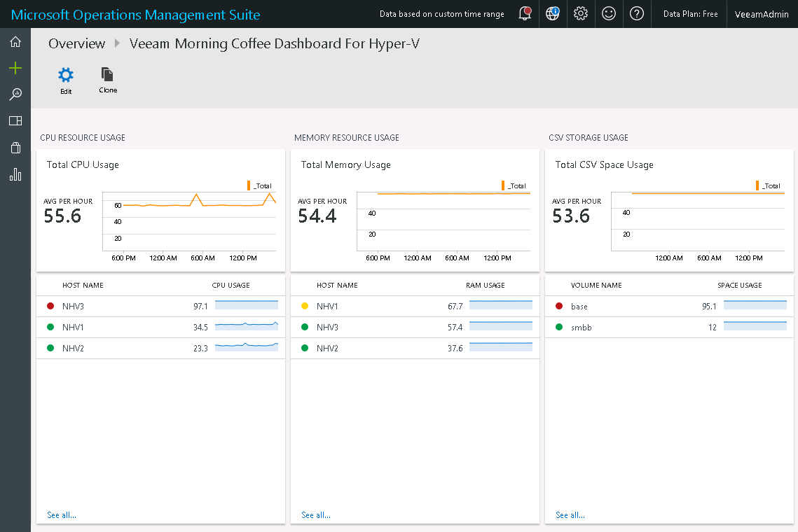Click the base volume sparkline at 95.1
Screen dimensions: 798x532
coord(755,305)
